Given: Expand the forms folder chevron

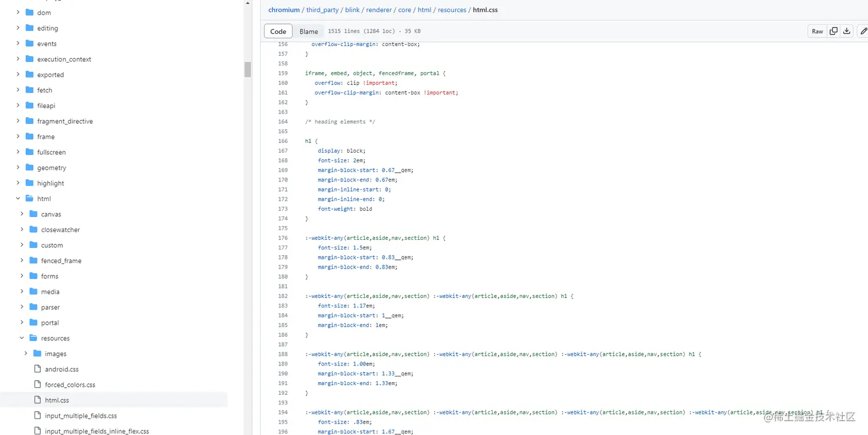Looking at the screenshot, I should [x=22, y=276].
